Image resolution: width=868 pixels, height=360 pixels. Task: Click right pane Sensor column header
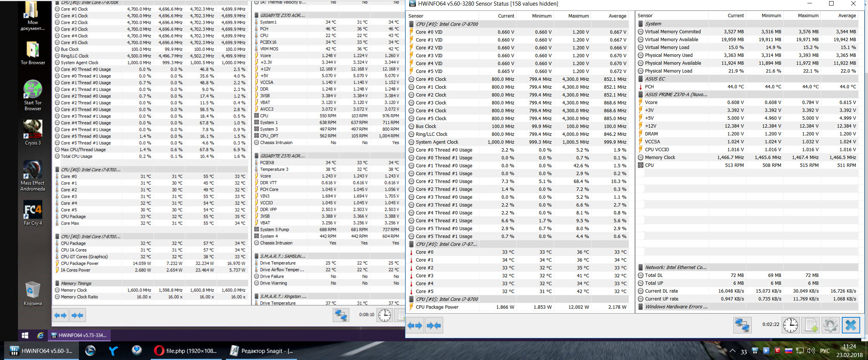click(x=672, y=16)
